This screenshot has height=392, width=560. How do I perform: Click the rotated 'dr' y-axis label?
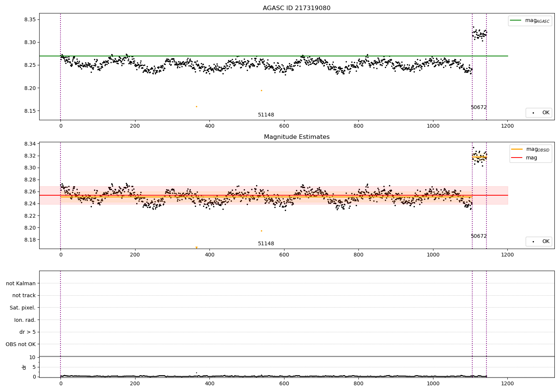24,367
